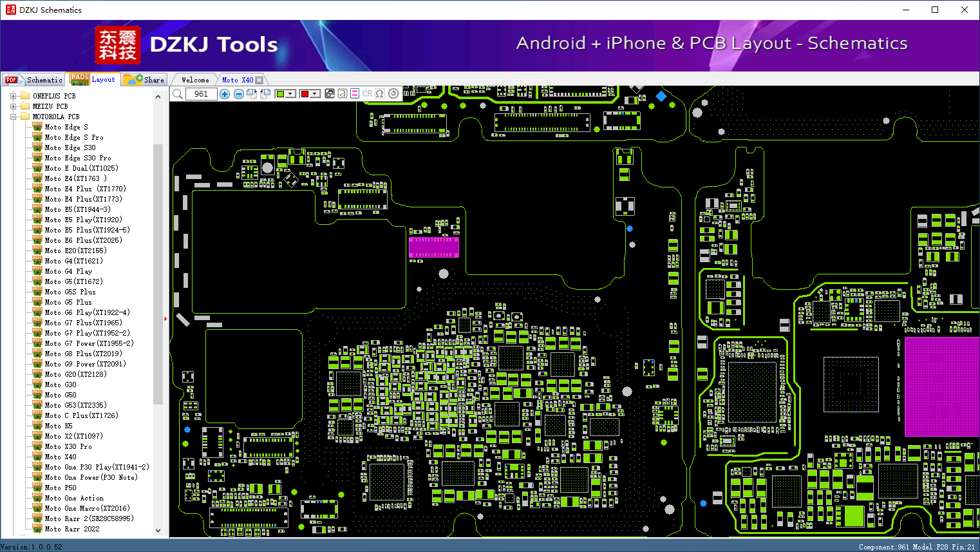980x552 pixels.
Task: Click the PADS icon beside Moto G5S Plus
Action: click(37, 292)
